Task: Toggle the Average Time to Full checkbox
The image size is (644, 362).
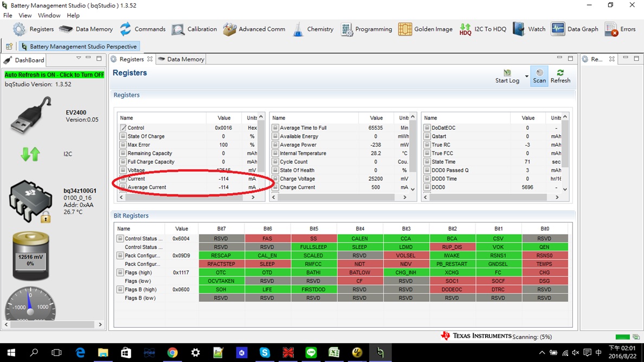Action: 275,128
